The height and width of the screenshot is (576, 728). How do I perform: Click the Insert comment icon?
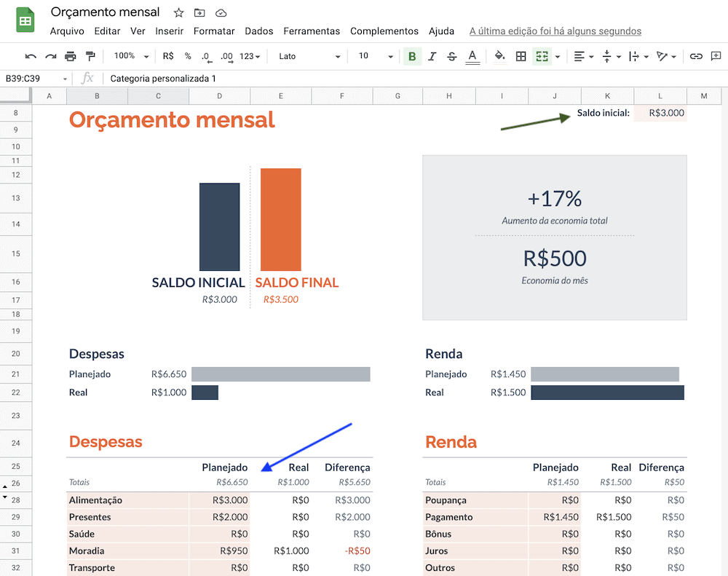716,56
